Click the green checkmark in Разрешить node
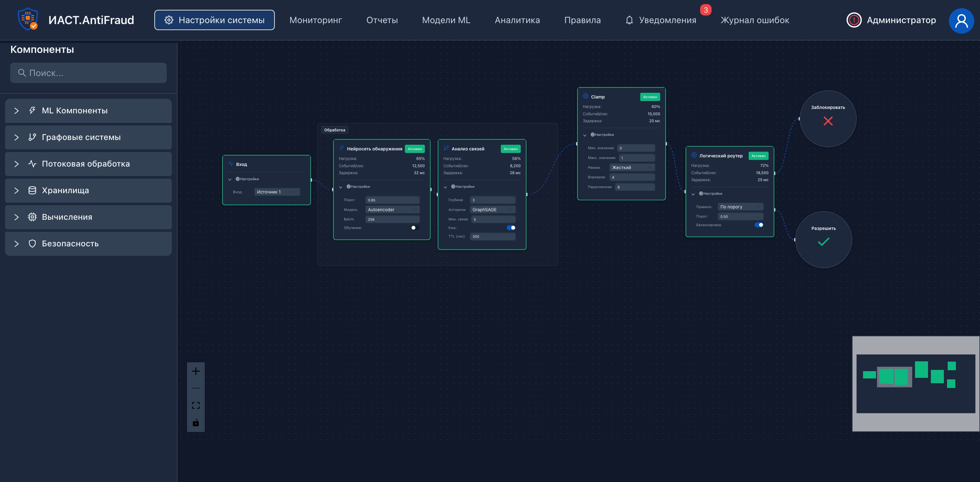Image resolution: width=980 pixels, height=482 pixels. pyautogui.click(x=823, y=242)
